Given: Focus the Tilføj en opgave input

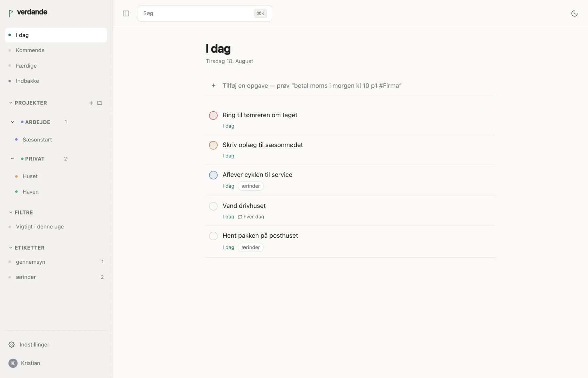Looking at the screenshot, I should tap(312, 86).
